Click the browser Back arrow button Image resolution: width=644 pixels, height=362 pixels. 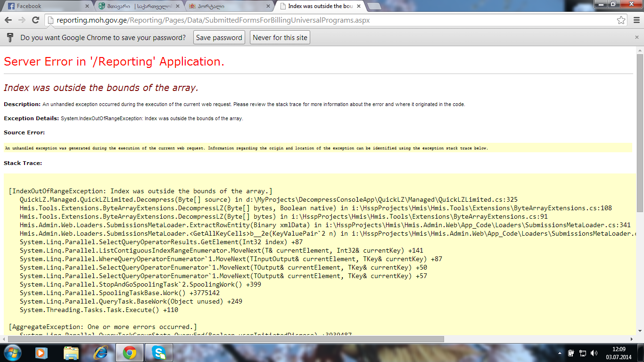point(8,20)
